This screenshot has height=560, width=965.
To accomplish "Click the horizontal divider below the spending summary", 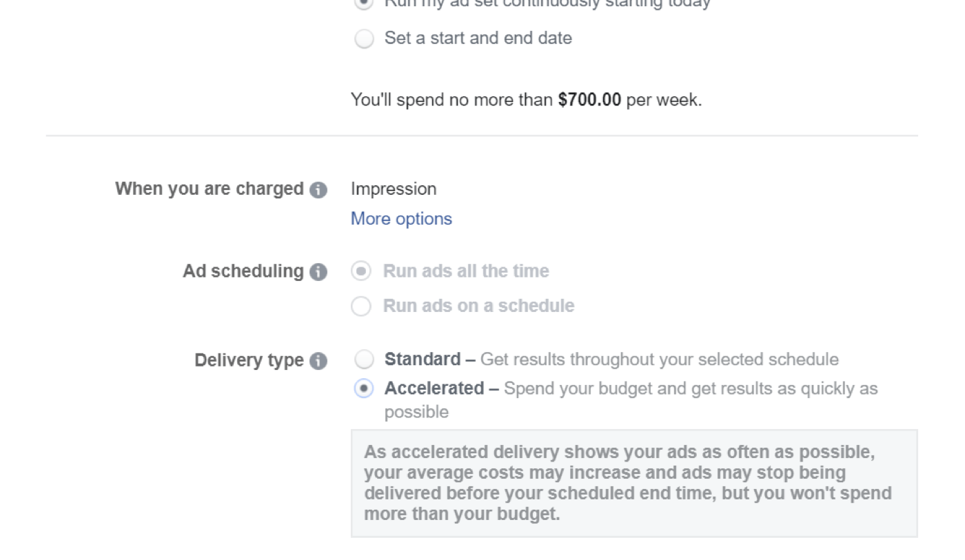I will [x=482, y=136].
